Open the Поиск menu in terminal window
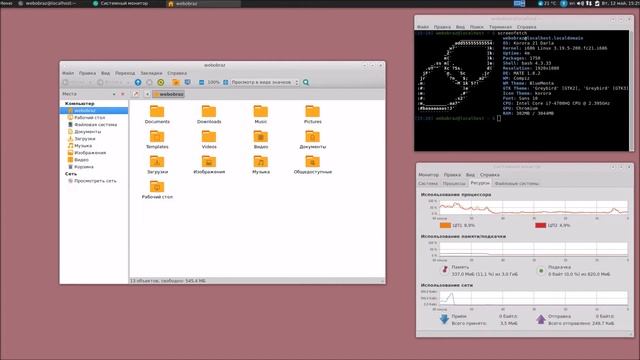 coord(476,27)
